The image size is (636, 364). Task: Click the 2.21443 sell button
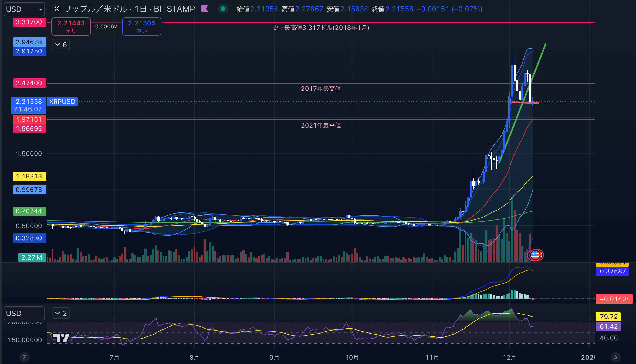71,26
